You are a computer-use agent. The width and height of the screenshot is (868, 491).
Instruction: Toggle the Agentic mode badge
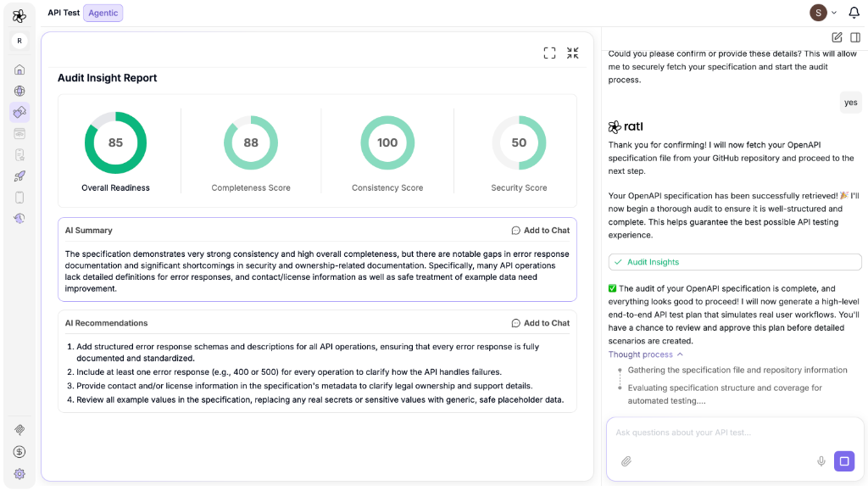tap(103, 13)
